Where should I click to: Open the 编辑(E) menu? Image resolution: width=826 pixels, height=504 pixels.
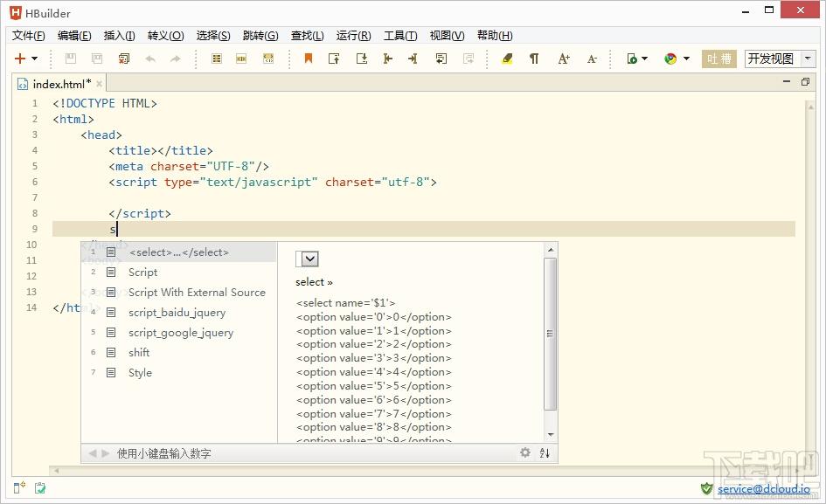[74, 35]
